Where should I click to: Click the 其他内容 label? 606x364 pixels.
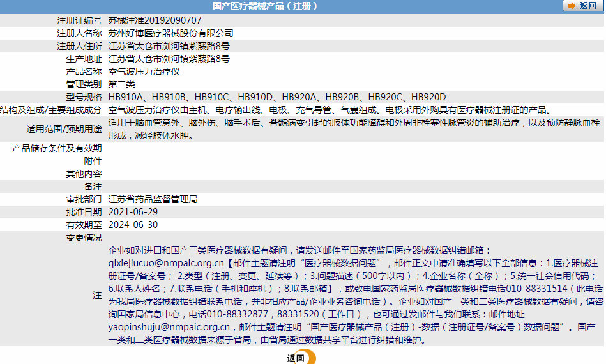point(84,174)
